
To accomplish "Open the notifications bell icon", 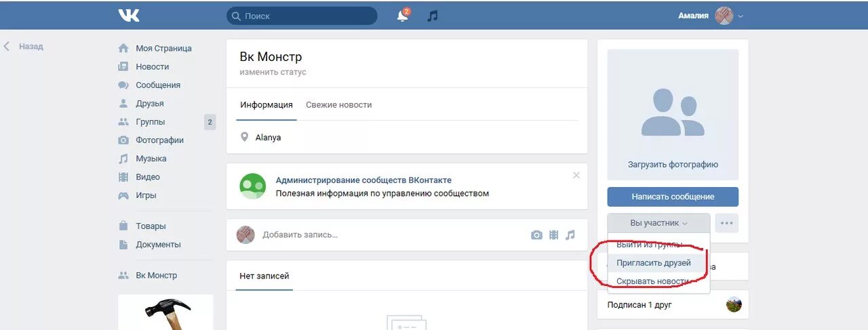I will click(403, 16).
